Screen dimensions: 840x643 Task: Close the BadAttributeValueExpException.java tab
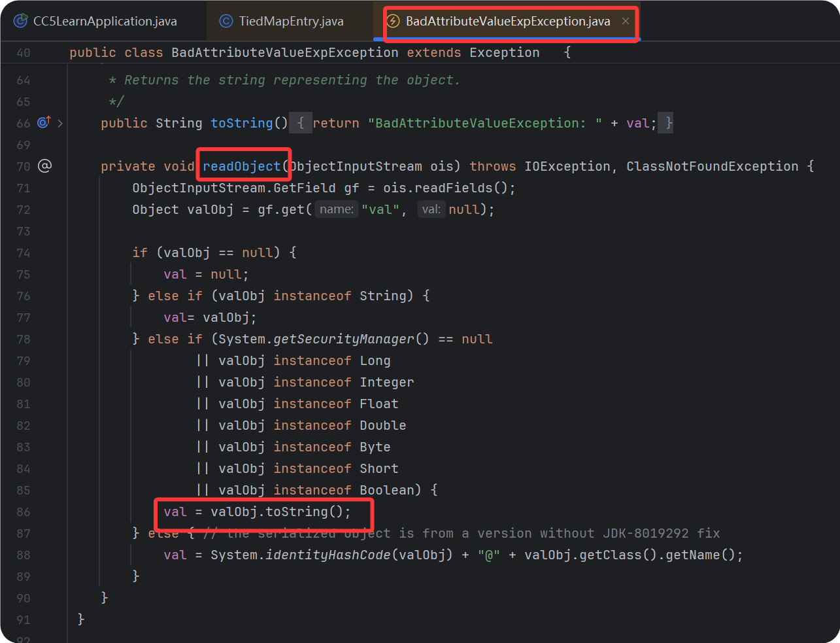coord(626,20)
